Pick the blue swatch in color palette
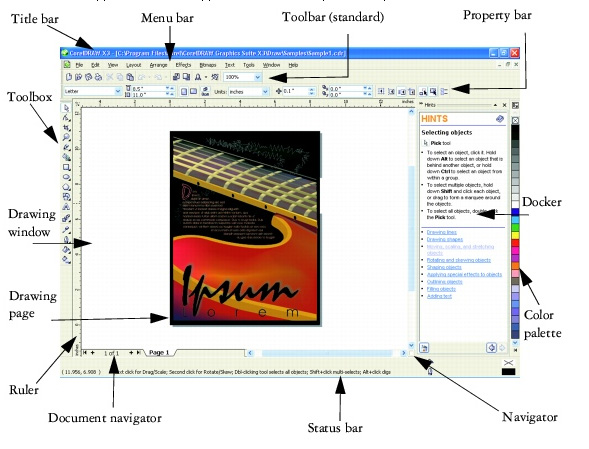Image resolution: width=589 pixels, height=449 pixels. click(x=515, y=212)
